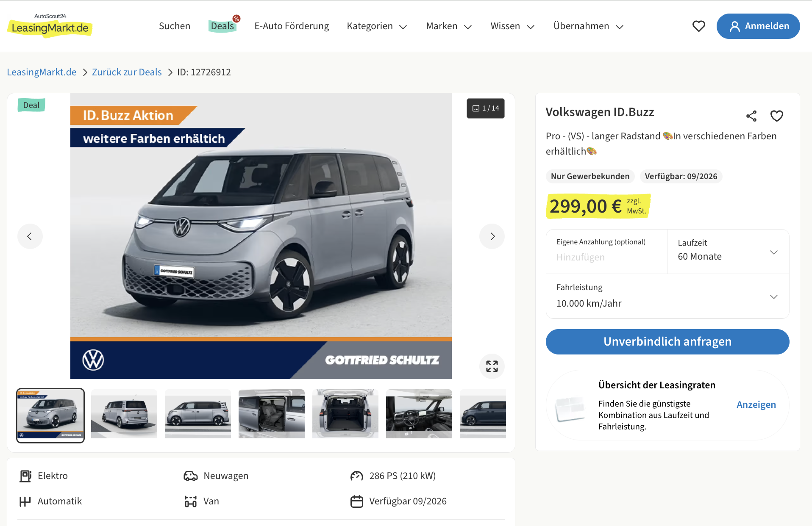Open the Kategorien menu
Viewport: 812px width, 526px height.
click(x=377, y=26)
